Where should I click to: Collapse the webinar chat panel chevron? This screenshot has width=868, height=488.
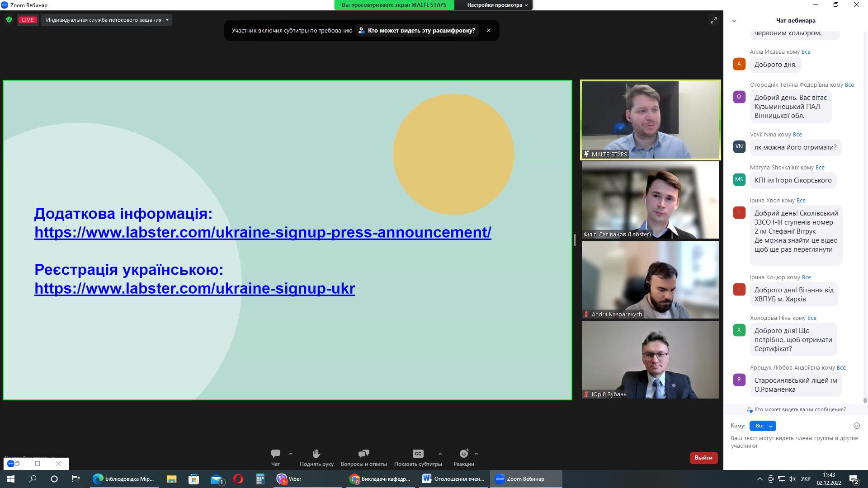[734, 21]
